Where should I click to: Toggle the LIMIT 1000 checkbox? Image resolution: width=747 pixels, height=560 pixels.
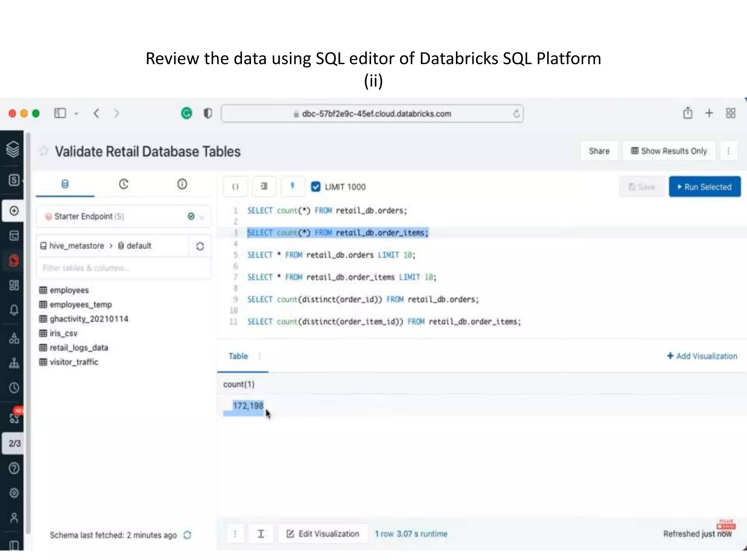316,187
